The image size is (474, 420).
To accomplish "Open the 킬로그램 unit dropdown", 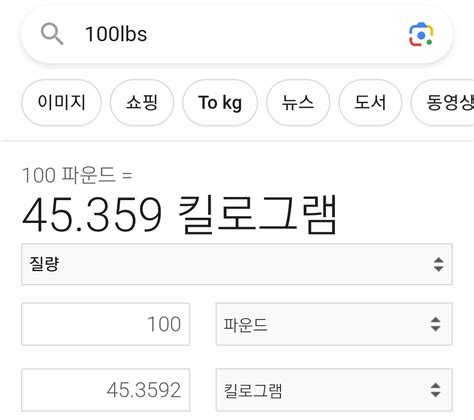I will tap(334, 390).
